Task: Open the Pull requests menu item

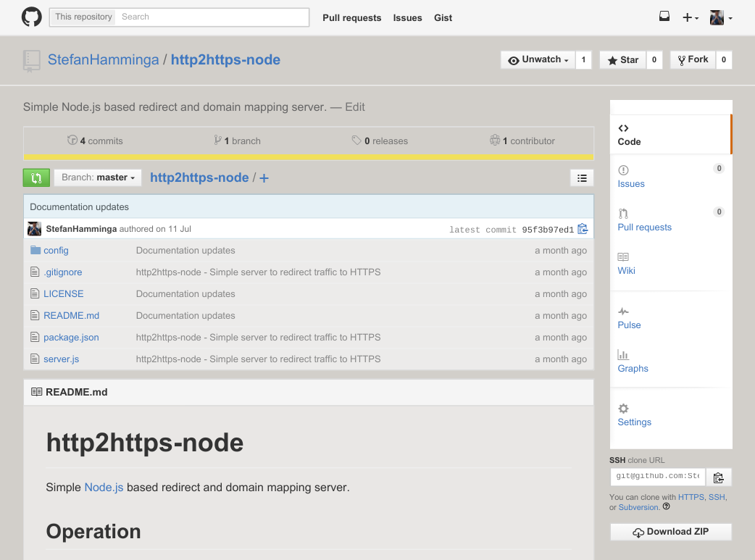Action: [352, 17]
